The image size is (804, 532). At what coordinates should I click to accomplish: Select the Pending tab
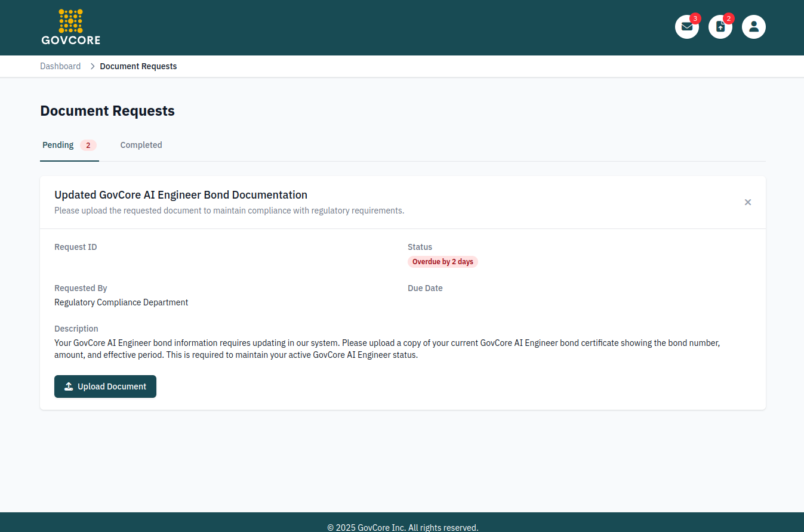click(69, 145)
